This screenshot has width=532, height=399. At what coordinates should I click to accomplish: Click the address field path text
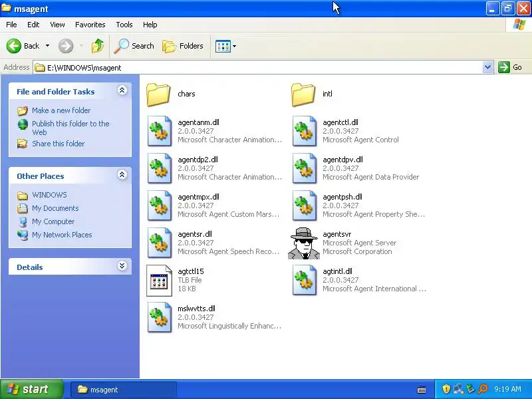pos(84,68)
